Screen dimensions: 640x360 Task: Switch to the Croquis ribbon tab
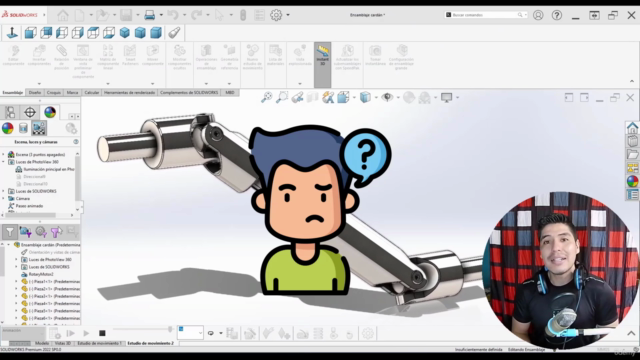[53, 93]
